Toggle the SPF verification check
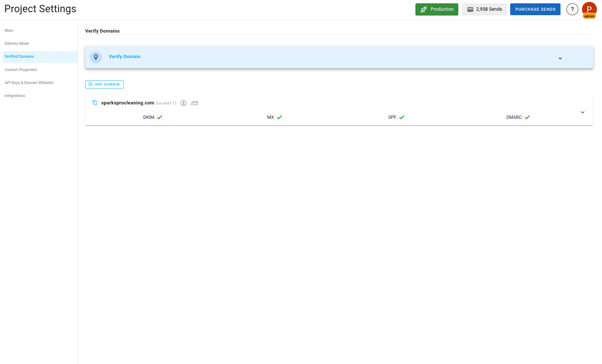Image resolution: width=602 pixels, height=364 pixels. (x=402, y=117)
